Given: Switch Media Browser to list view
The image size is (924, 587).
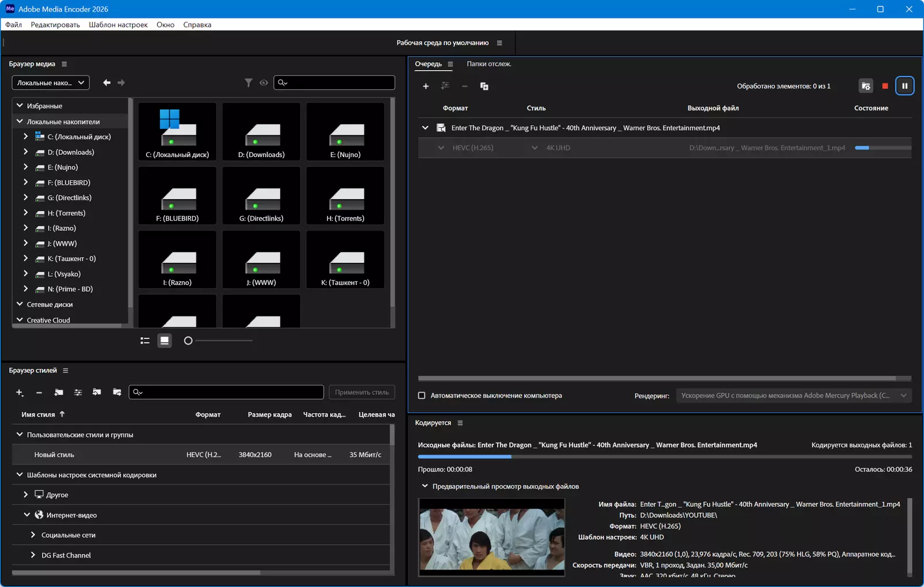Looking at the screenshot, I should 145,341.
